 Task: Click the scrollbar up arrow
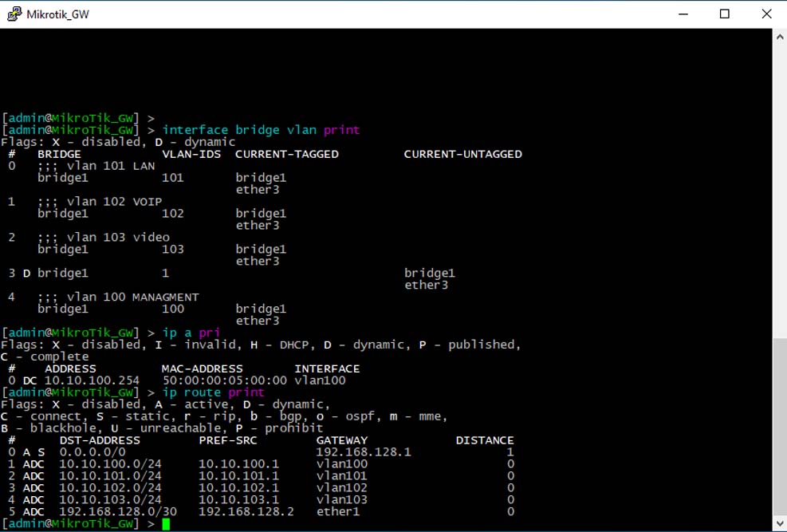pyautogui.click(x=779, y=37)
